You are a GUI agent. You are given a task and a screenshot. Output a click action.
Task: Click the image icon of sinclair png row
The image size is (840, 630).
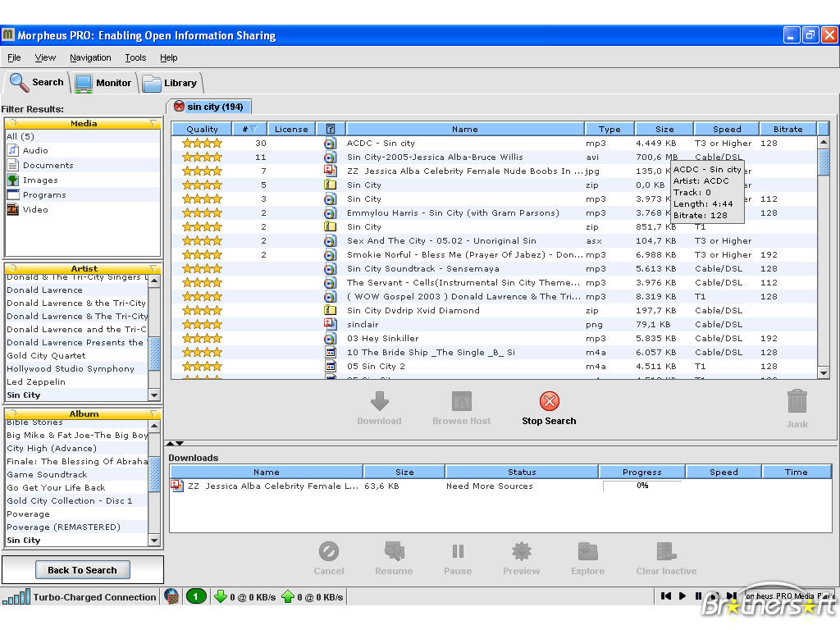(331, 324)
